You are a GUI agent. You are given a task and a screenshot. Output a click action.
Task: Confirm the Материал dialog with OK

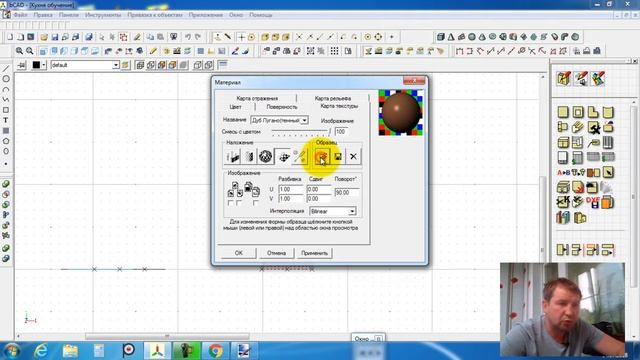coord(239,253)
